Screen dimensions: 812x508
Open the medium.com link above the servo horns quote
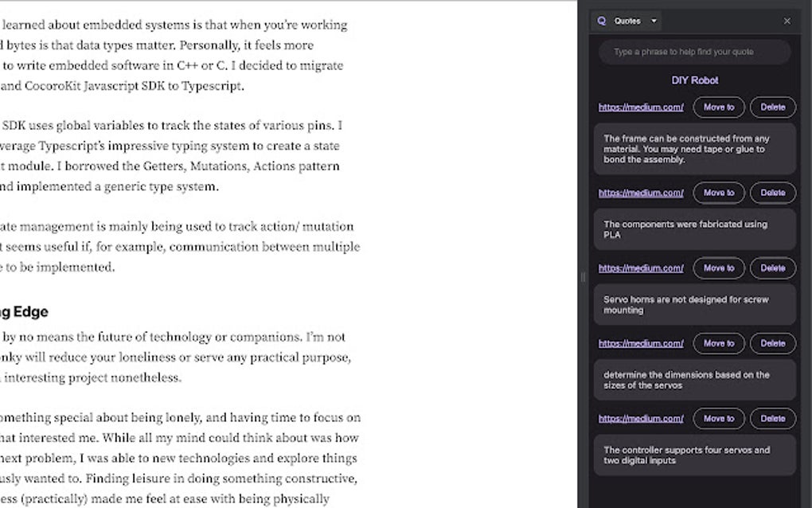641,268
